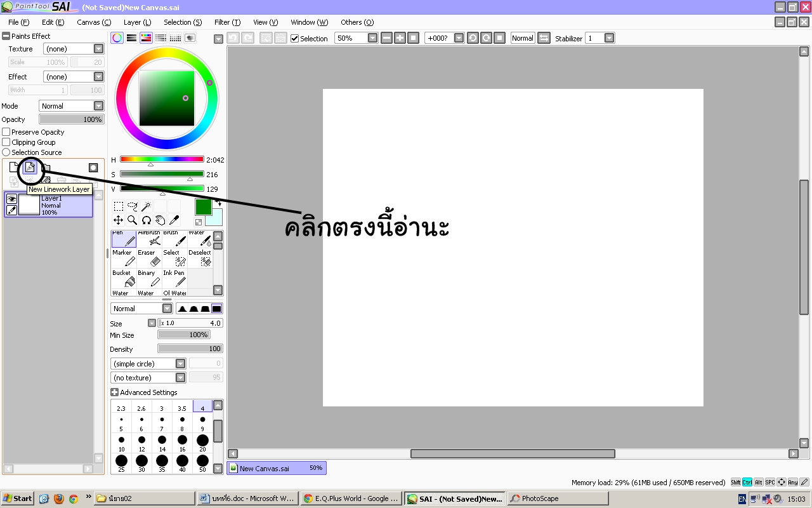Select the hand pan tool
Screen dimensions: 812x508
point(160,220)
